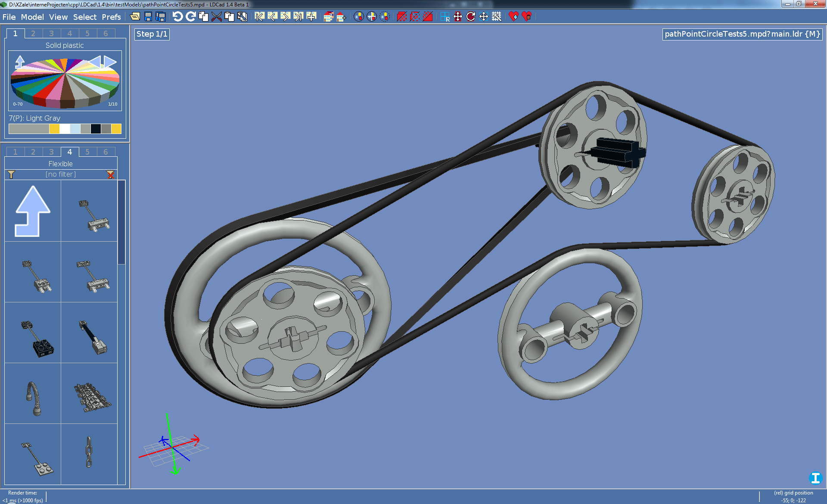
Task: Switch to part bin tab 5
Action: tap(87, 152)
